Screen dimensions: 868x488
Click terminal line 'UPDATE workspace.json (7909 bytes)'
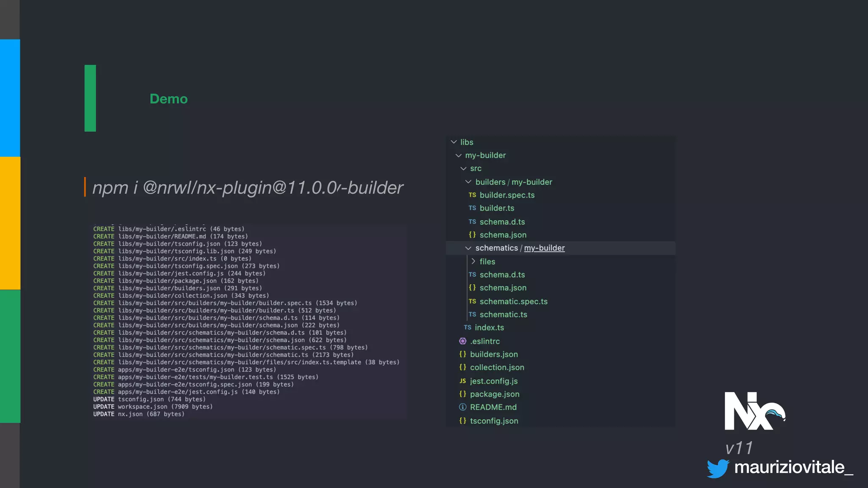[153, 407]
